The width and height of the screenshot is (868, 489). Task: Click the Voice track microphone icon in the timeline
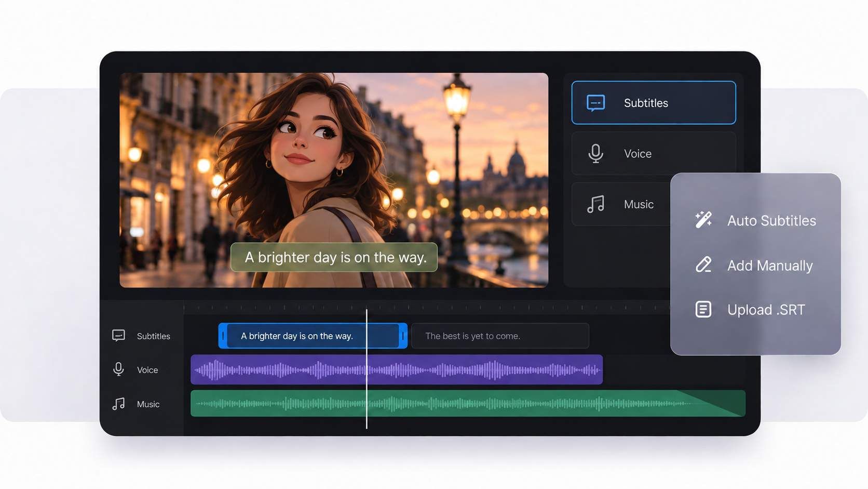click(118, 369)
